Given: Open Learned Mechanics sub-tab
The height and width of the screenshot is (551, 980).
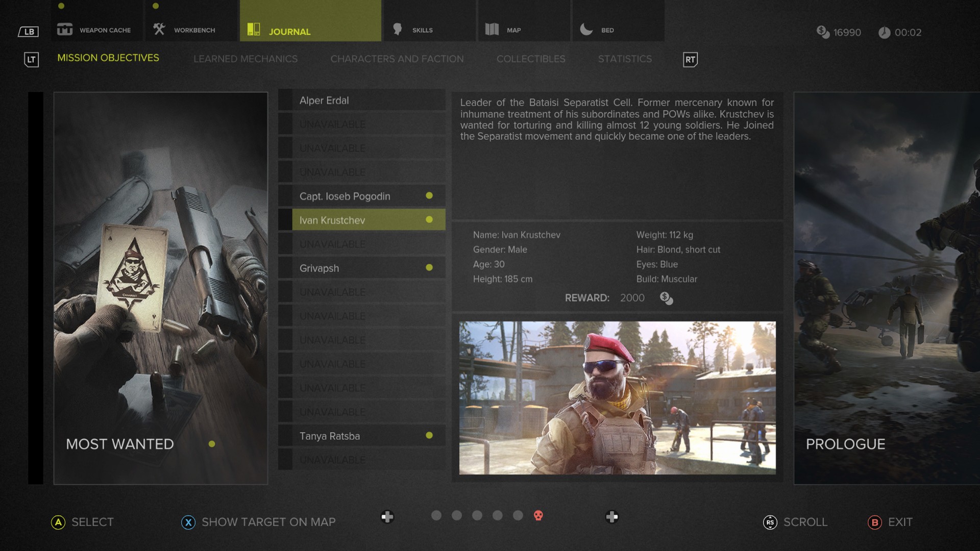Looking at the screenshot, I should 246,59.
